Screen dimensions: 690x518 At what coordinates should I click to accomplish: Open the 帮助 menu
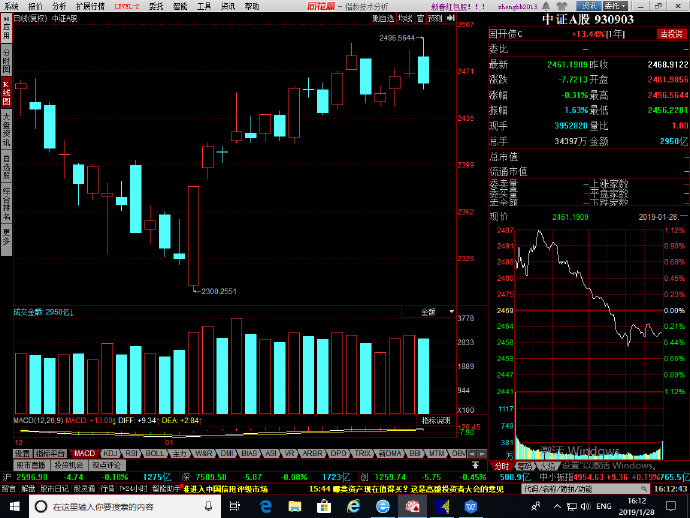(252, 6)
